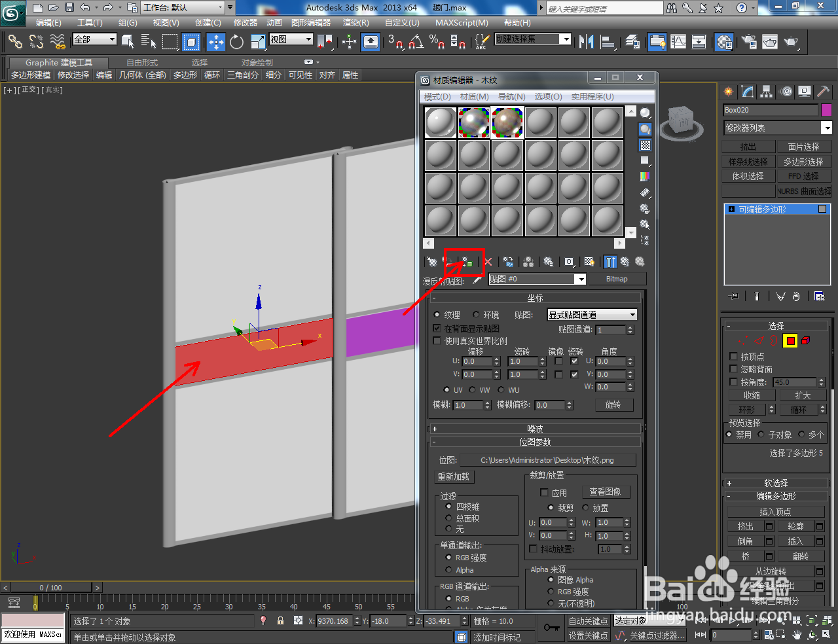
Task: Open the Select by Name list tool
Action: click(x=149, y=42)
